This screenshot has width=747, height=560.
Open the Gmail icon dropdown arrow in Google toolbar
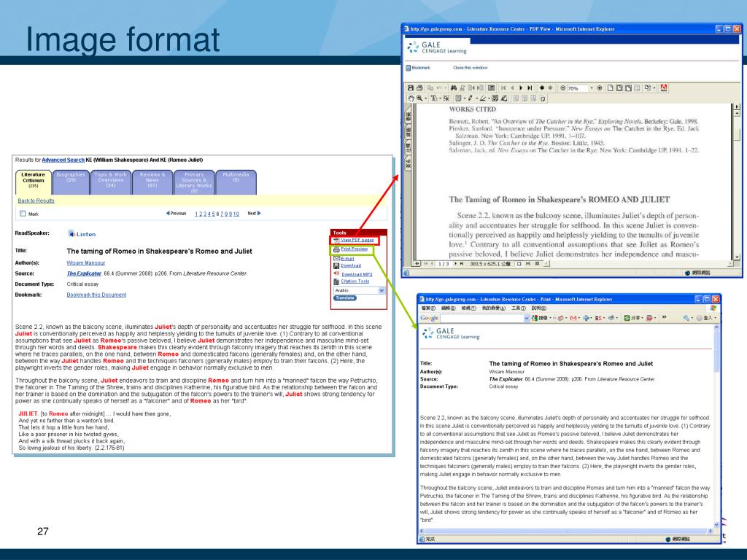point(578,318)
